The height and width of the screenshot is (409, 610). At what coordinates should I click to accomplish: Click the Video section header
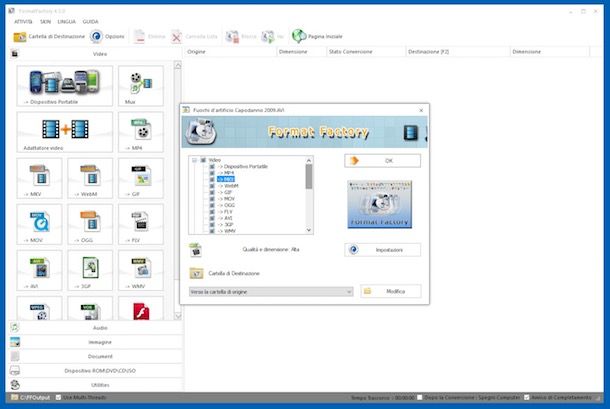point(95,54)
